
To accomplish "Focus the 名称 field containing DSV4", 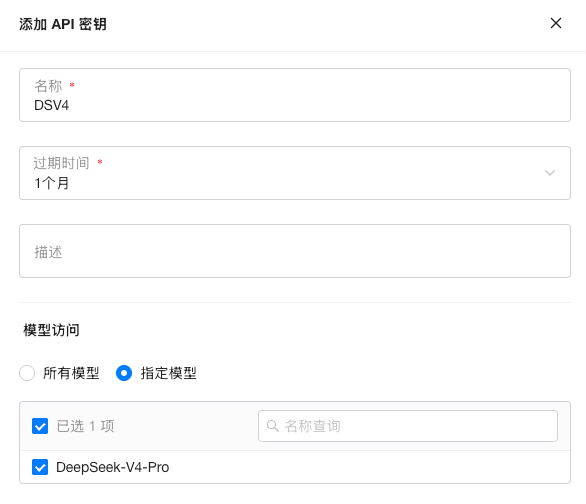I will pyautogui.click(x=295, y=95).
